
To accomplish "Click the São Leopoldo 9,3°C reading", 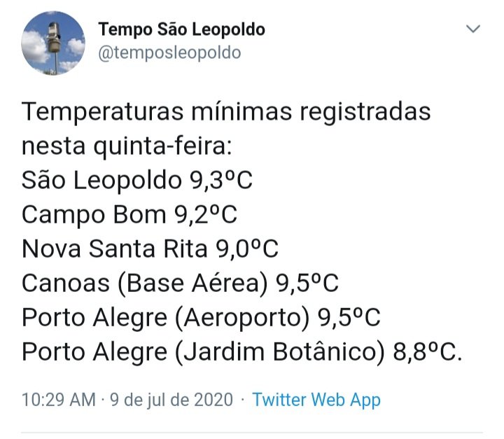I will tap(137, 180).
